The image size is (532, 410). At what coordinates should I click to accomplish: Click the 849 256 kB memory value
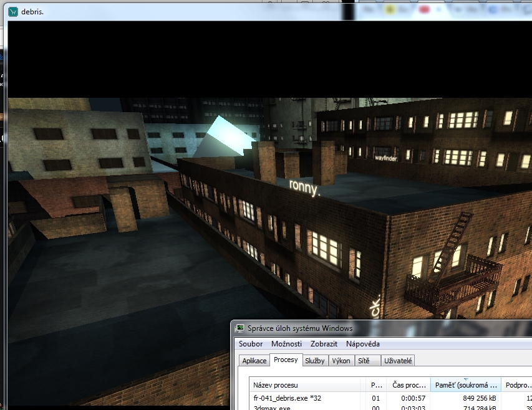point(480,398)
